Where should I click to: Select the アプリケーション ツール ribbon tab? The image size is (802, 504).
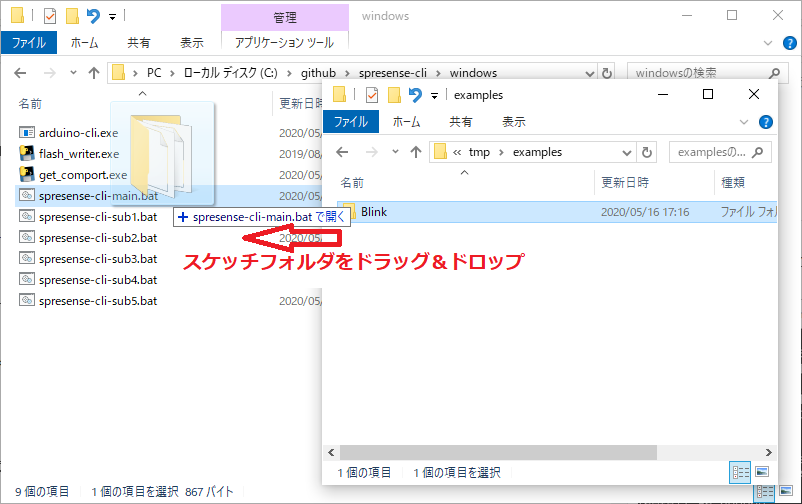click(x=284, y=42)
